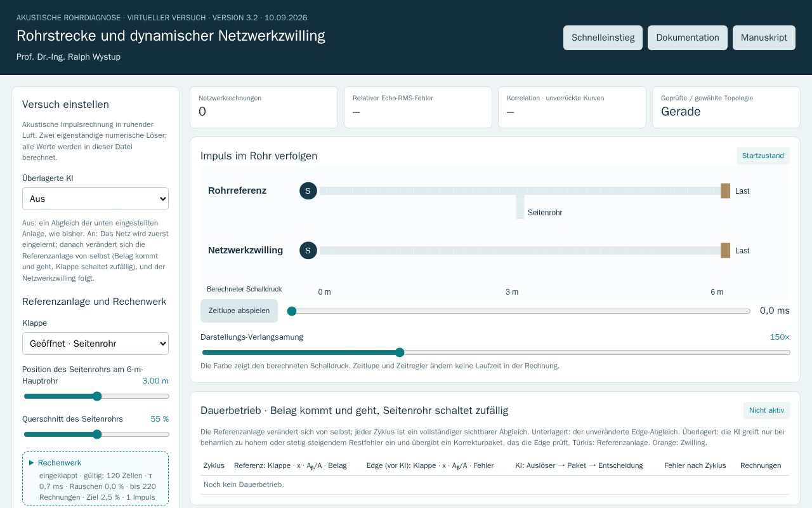The height and width of the screenshot is (508, 812).
Task: Open the Manuskript button
Action: pyautogui.click(x=764, y=37)
